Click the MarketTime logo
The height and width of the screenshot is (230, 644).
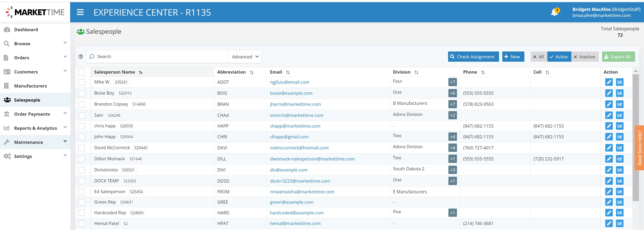[35, 12]
